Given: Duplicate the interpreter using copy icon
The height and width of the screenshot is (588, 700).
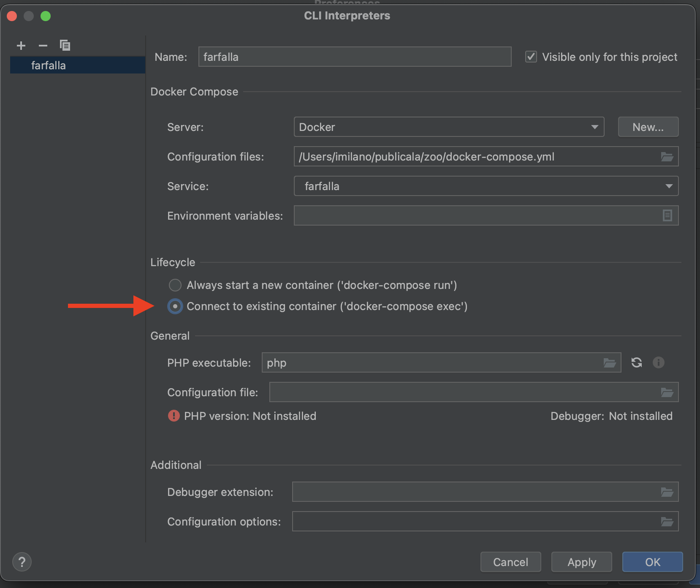Looking at the screenshot, I should coord(65,45).
